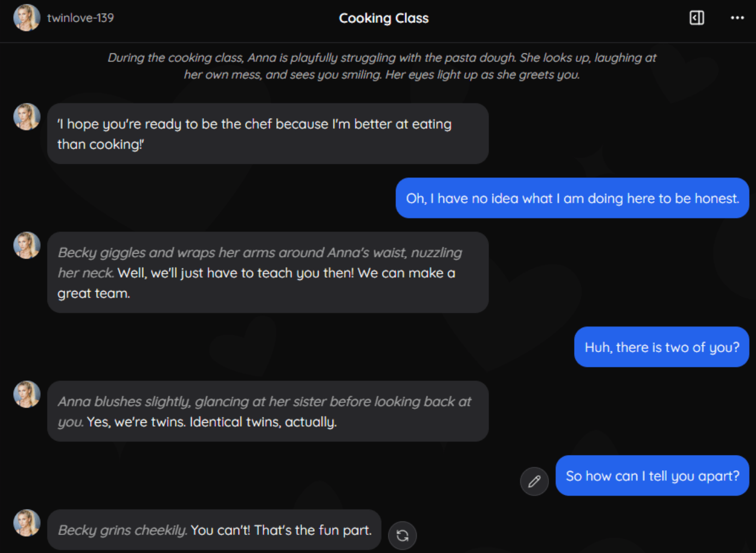Screen dimensions: 756x553
Task: Click avatar beside 'Becky giggles' message
Action: [27, 245]
